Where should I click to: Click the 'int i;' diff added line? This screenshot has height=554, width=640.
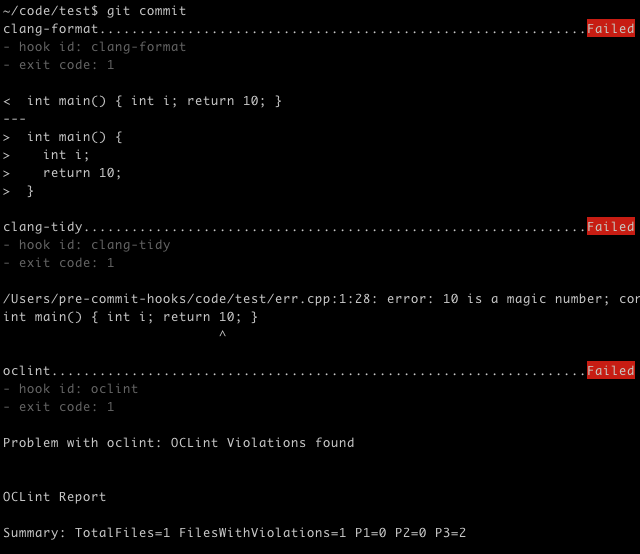point(46,155)
